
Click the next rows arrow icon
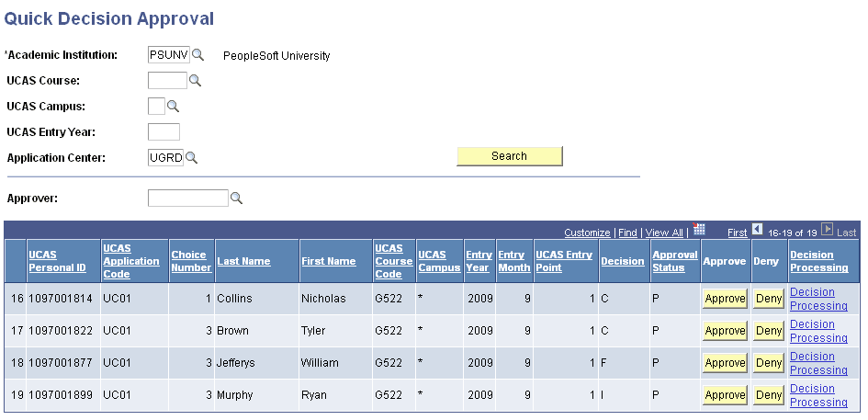click(827, 230)
